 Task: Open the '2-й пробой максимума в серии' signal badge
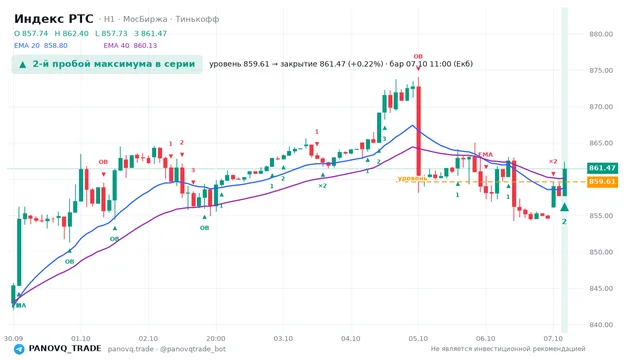point(107,64)
